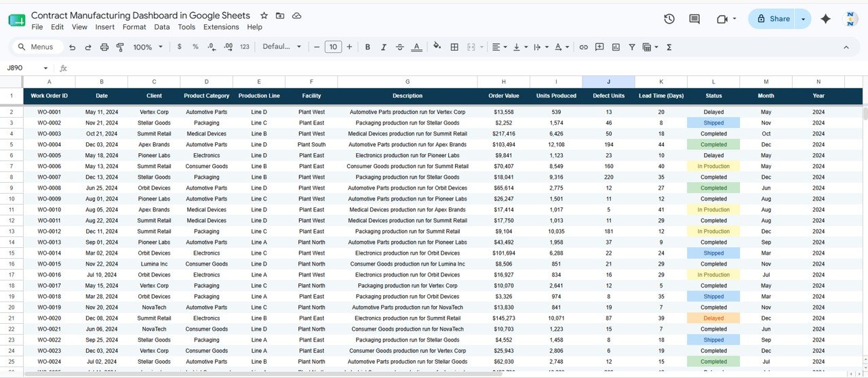Select the Delayed status for WO-0020
The height and width of the screenshot is (378, 868).
713,318
